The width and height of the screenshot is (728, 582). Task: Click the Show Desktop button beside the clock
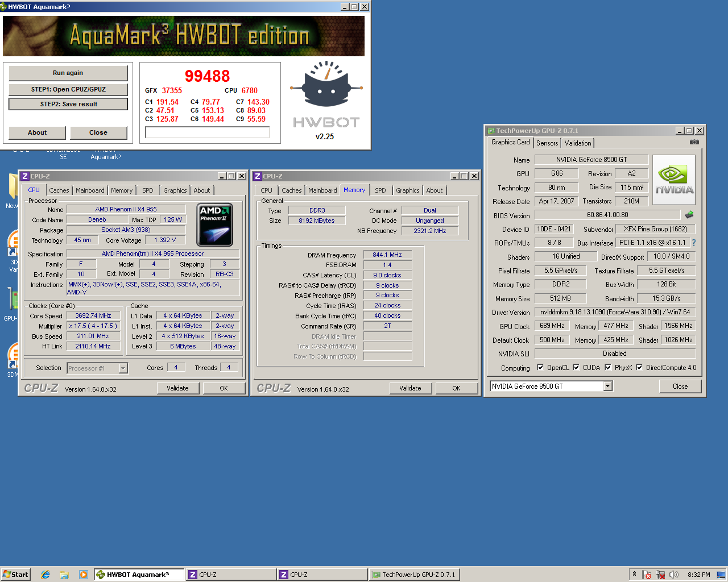point(721,575)
